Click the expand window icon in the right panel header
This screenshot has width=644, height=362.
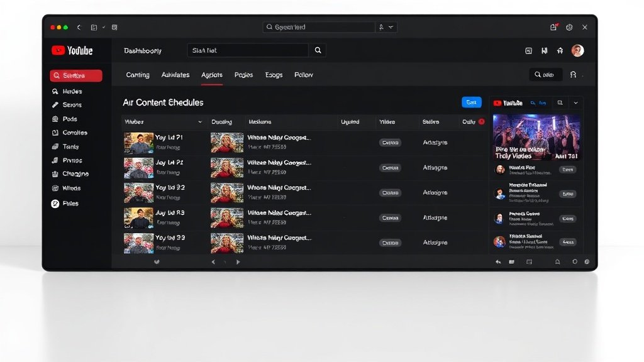pyautogui.click(x=560, y=103)
